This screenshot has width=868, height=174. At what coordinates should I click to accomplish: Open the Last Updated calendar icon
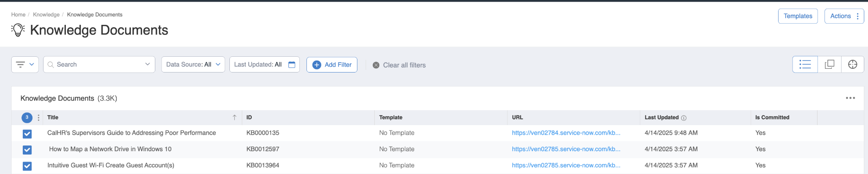[x=292, y=64]
